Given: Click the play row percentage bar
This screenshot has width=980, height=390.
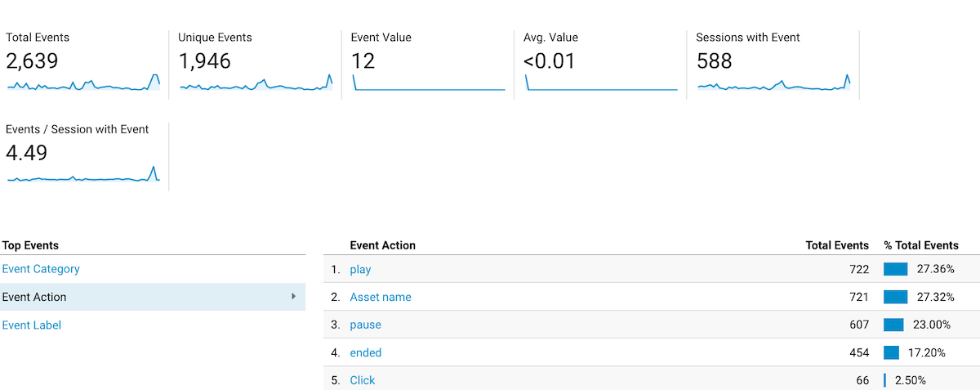Looking at the screenshot, I should point(896,269).
